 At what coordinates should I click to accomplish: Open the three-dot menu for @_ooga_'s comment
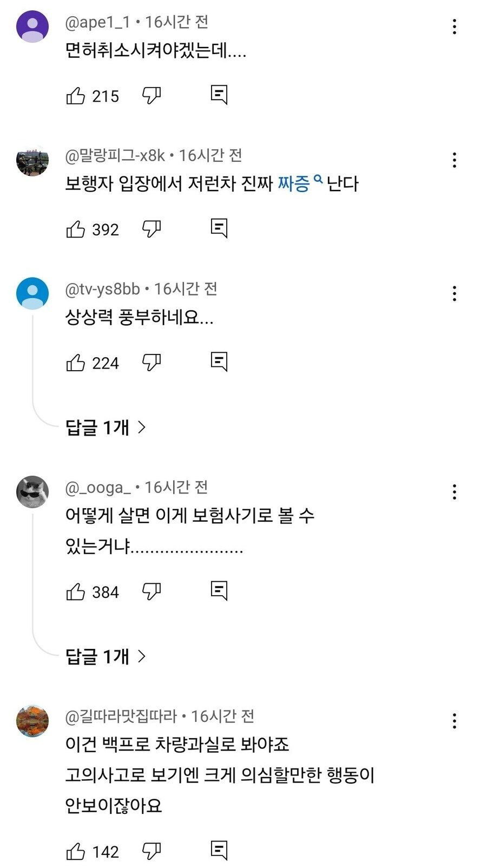(x=455, y=492)
